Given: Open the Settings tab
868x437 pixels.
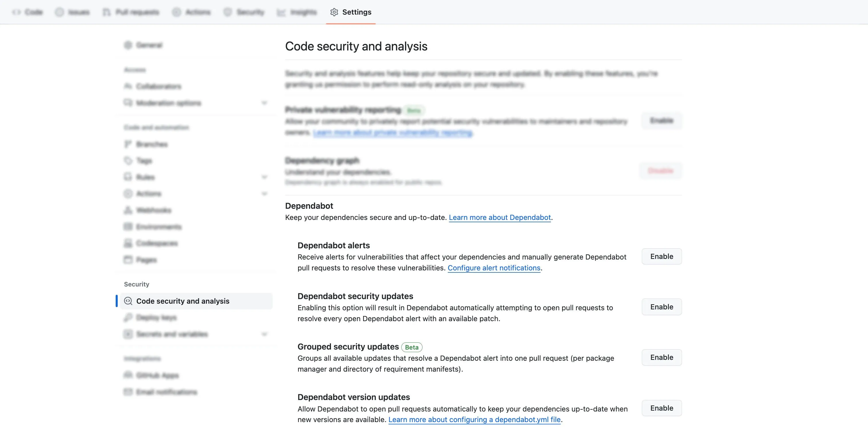Looking at the screenshot, I should 356,12.
